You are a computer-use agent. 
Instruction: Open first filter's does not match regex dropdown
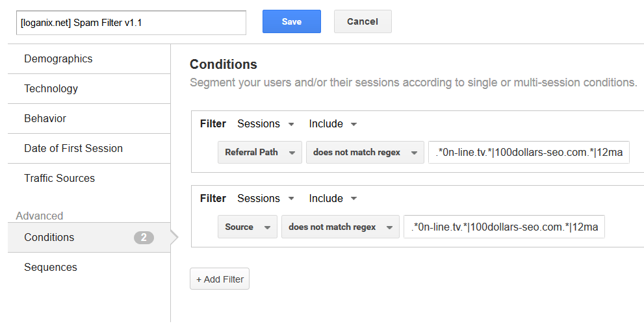[x=365, y=152]
